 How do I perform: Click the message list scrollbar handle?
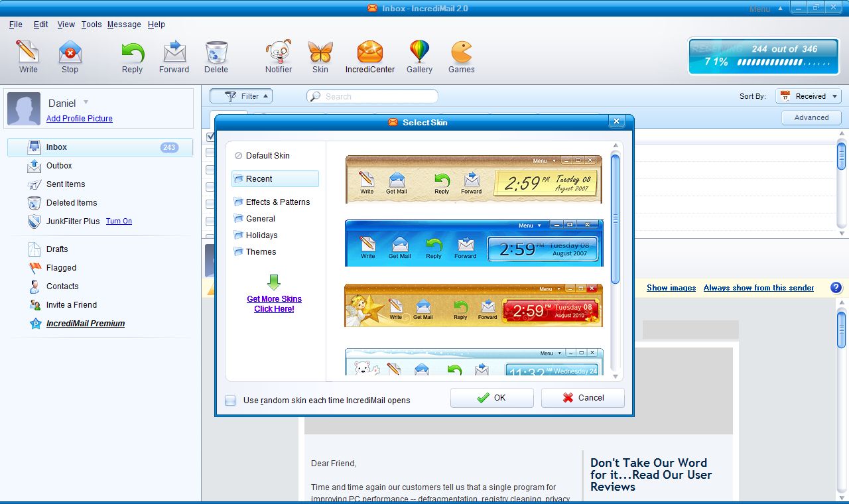842,157
